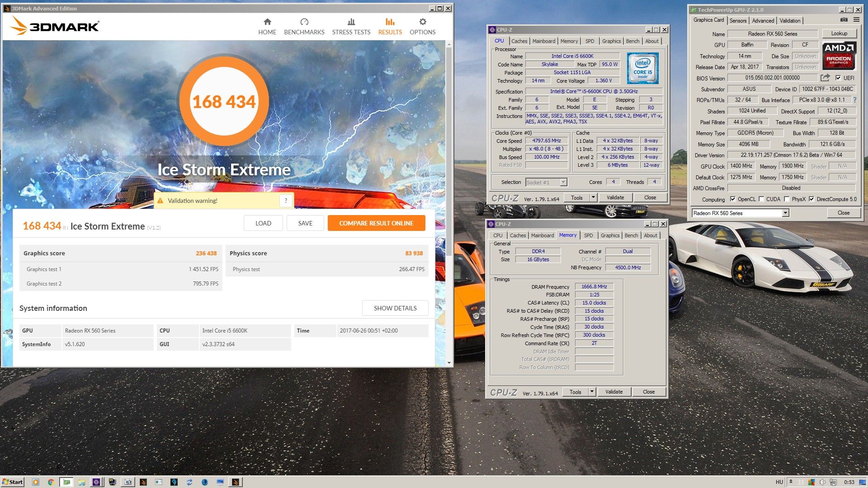The width and height of the screenshot is (868, 488).
Task: Toggle the PhysX checkbox
Action: [x=787, y=199]
